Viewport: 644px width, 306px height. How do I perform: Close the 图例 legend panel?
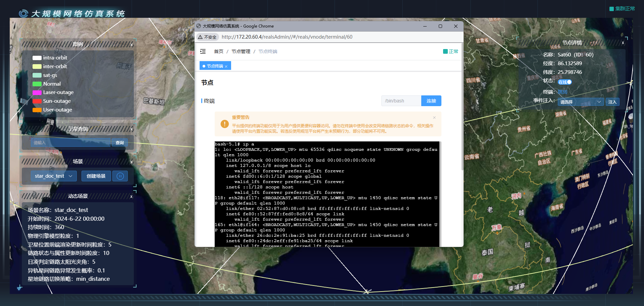131,45
